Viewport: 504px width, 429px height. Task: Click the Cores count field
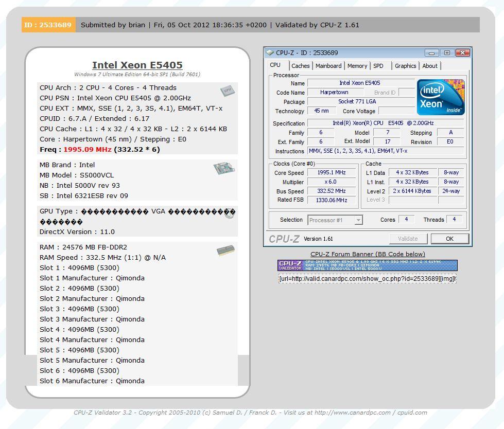[x=406, y=219]
